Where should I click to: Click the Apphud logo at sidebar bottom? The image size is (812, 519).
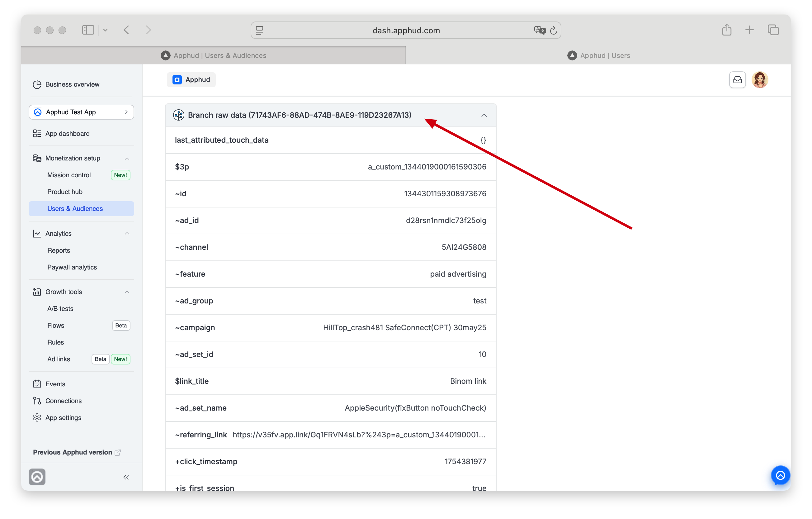37,477
